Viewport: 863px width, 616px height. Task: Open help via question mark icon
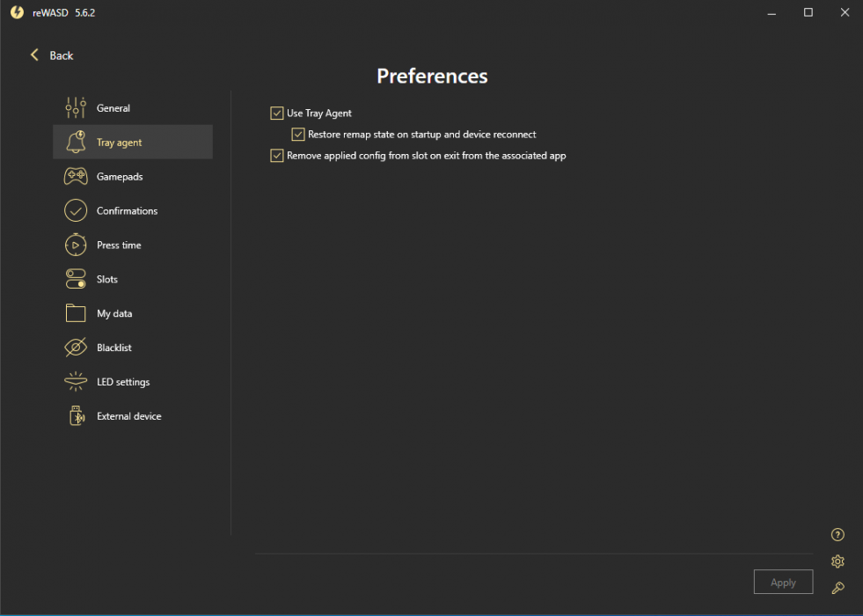pyautogui.click(x=837, y=535)
